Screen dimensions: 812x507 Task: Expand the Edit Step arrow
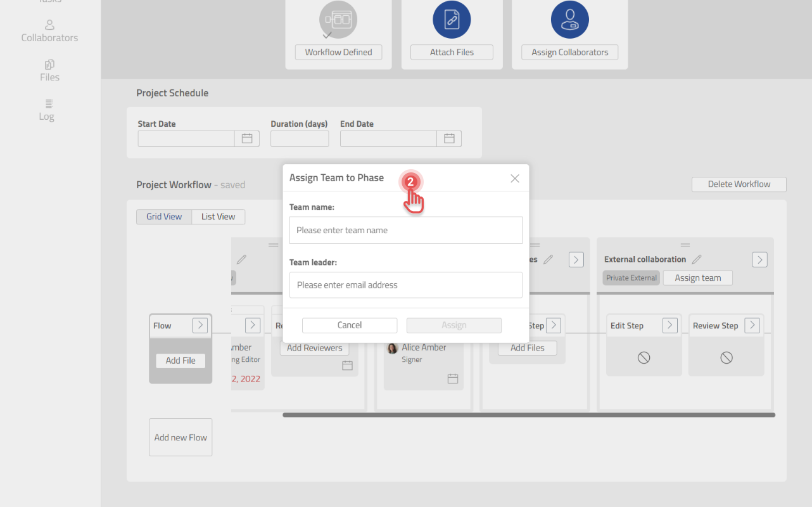(669, 325)
